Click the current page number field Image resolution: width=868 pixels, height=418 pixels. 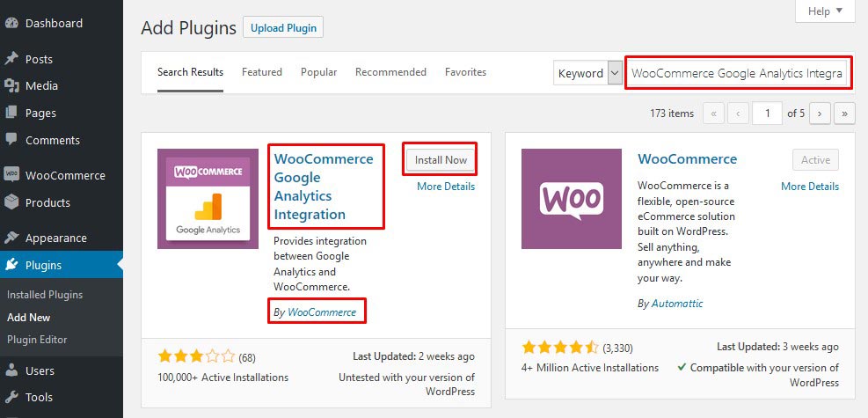tap(767, 114)
